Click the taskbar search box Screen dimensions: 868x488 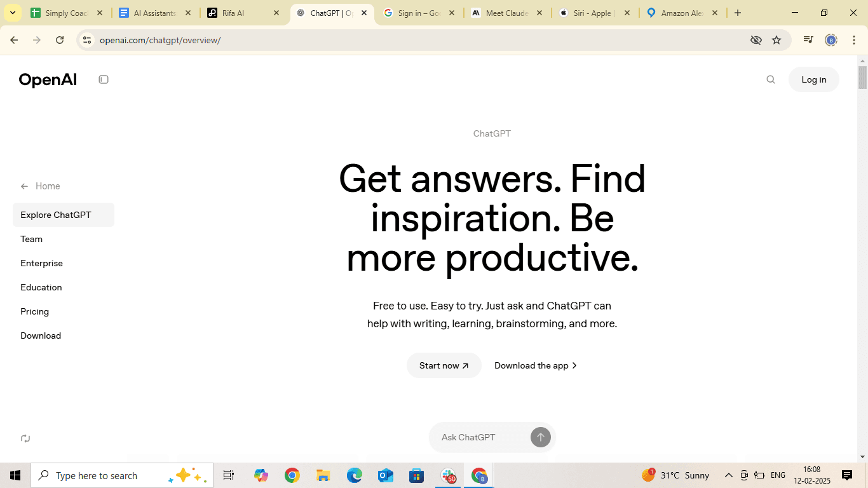tap(122, 475)
